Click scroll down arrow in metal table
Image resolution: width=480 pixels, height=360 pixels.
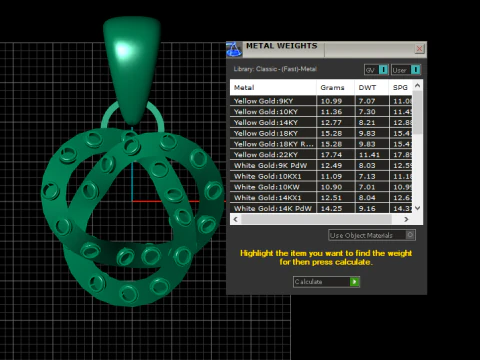[418, 208]
